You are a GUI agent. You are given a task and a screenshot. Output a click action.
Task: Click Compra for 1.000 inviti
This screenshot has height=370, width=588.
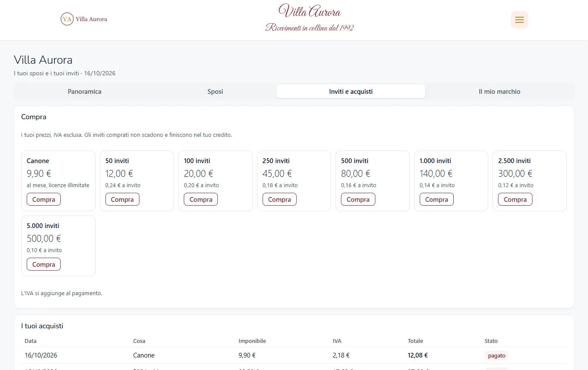click(436, 200)
